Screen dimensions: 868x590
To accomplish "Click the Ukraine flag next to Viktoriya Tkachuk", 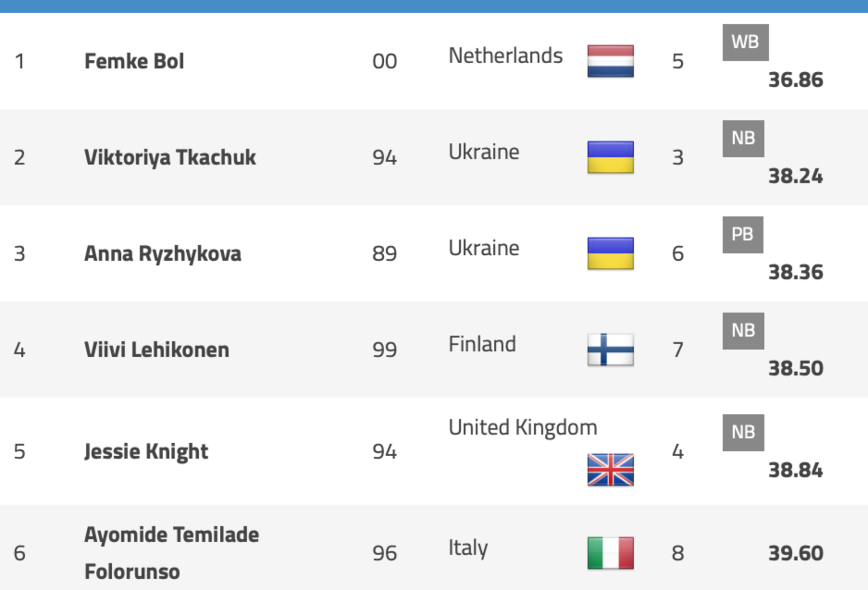I will 610,157.
